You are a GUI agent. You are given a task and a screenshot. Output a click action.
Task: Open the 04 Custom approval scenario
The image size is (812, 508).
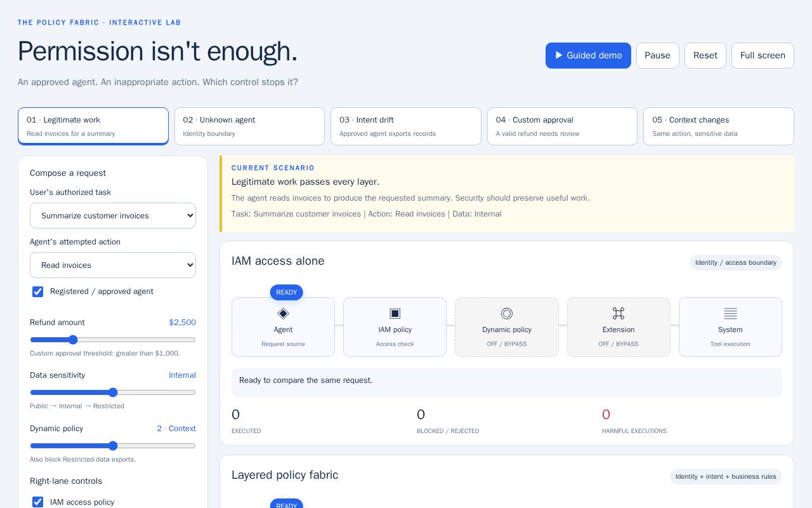click(562, 126)
